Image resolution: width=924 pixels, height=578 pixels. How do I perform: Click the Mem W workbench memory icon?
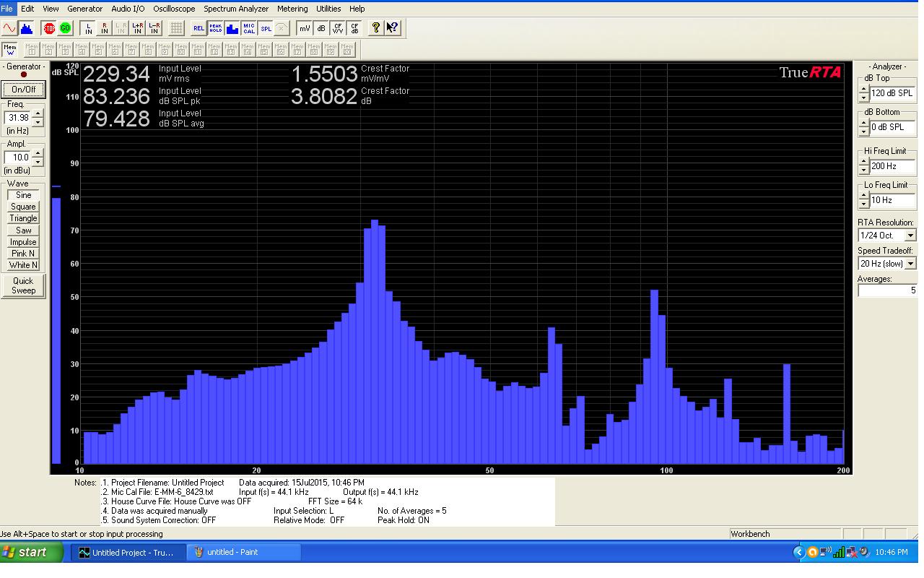pyautogui.click(x=10, y=50)
